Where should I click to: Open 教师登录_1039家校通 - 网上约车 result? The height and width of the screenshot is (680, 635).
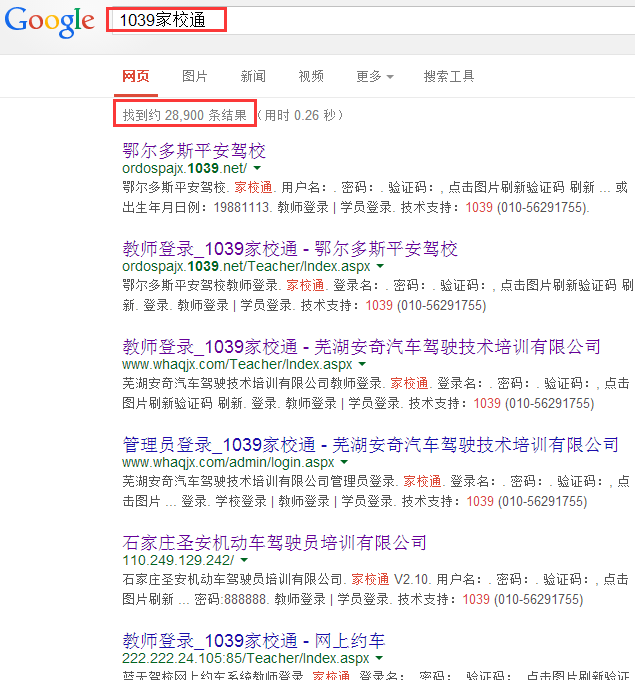pos(254,641)
